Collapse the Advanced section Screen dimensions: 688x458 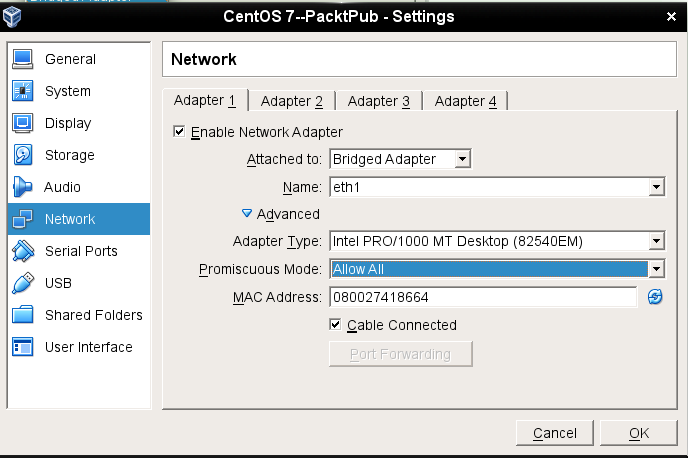coord(247,214)
